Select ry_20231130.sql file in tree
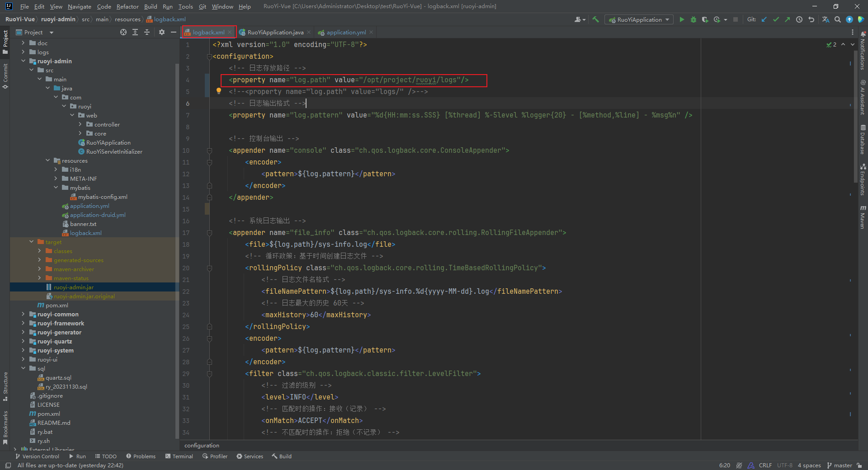 pyautogui.click(x=66, y=386)
